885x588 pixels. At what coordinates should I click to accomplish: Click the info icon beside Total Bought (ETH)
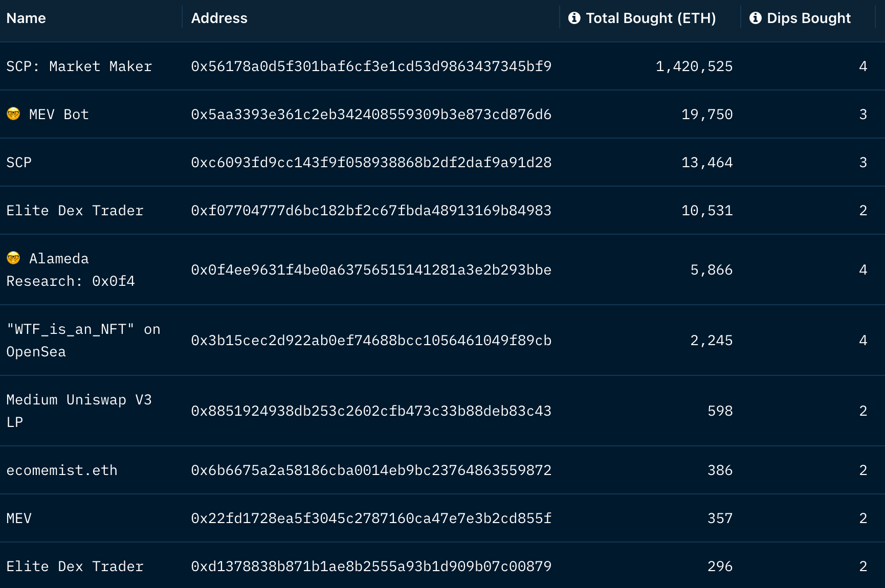pos(574,18)
